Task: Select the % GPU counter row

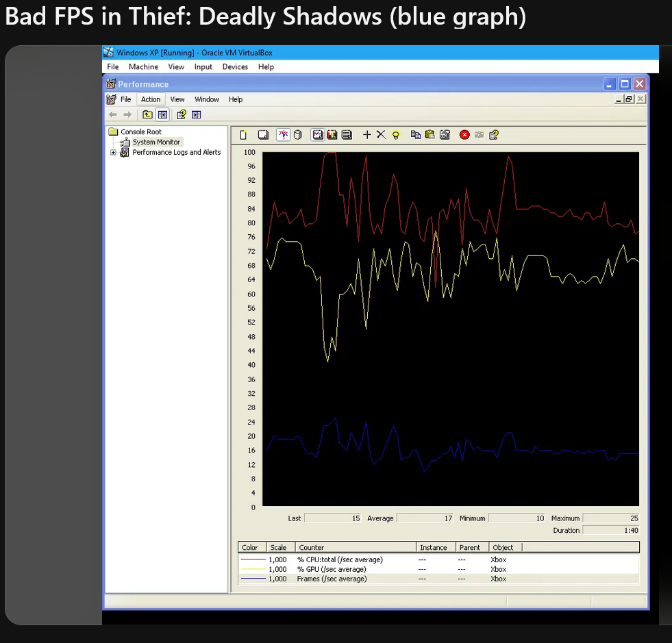Action: coord(438,569)
